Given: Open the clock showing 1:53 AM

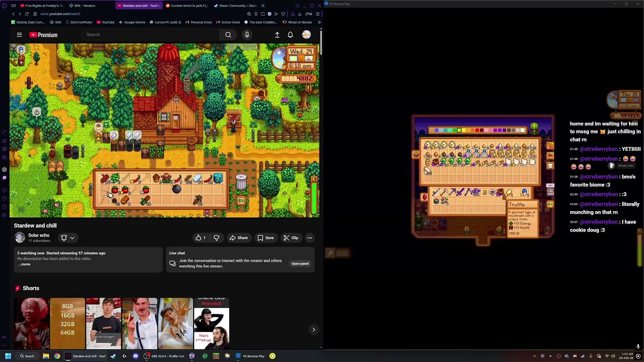Looking at the screenshot, I should 626,356.
